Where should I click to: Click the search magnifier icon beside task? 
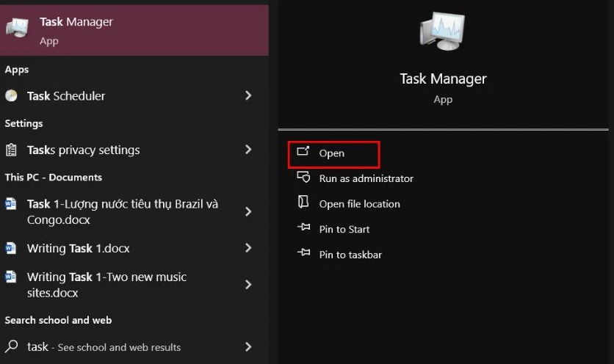11,346
